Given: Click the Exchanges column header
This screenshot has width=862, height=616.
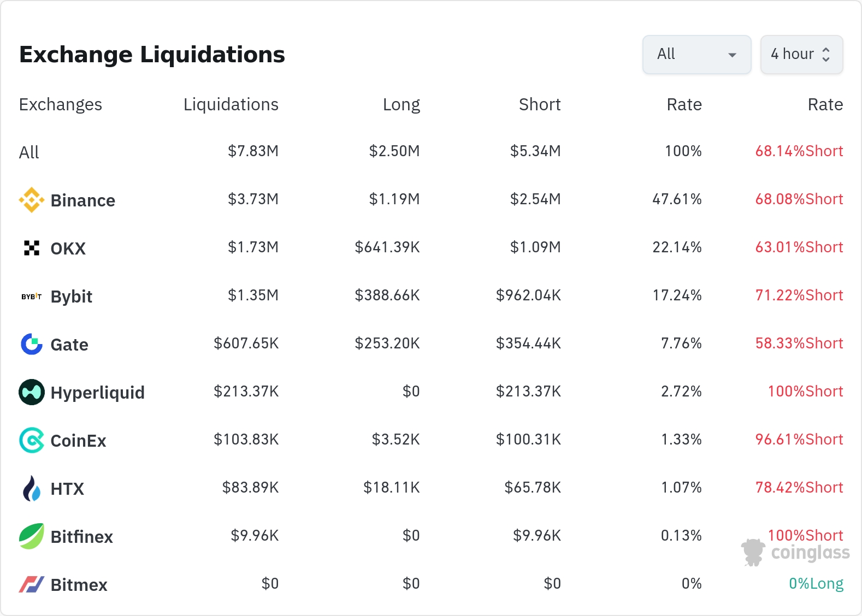Looking at the screenshot, I should coord(61,104).
